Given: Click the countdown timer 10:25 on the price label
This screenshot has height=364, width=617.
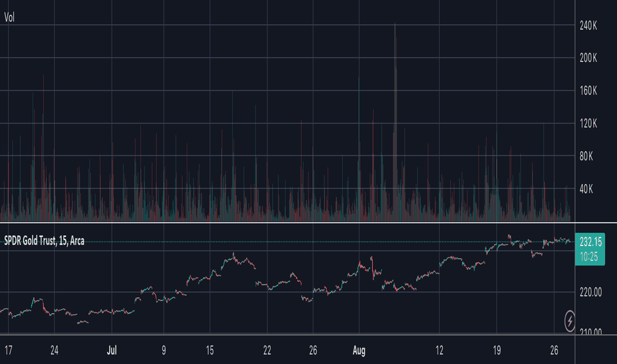Looking at the screenshot, I should [x=589, y=257].
